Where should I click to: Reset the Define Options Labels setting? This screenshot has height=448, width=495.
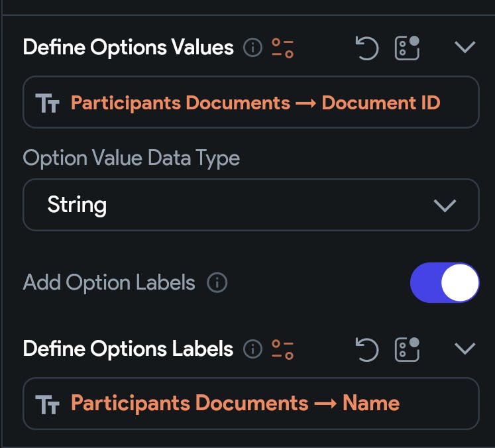[x=366, y=349]
